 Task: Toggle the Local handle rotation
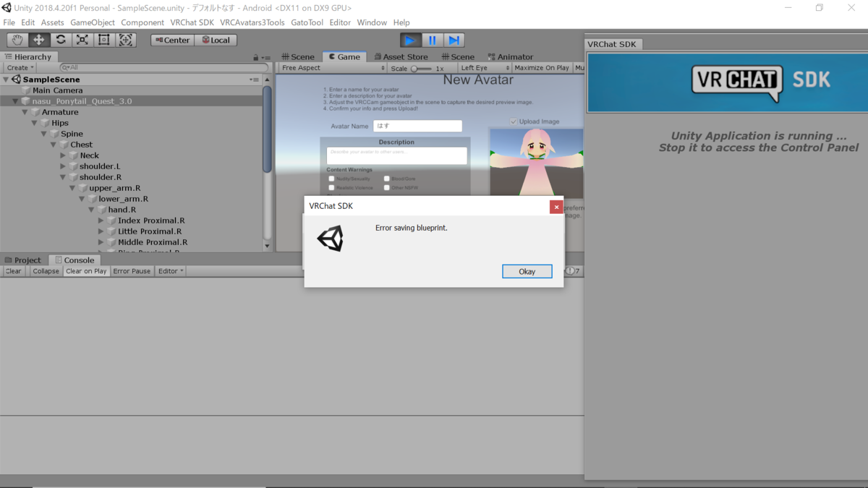click(216, 40)
